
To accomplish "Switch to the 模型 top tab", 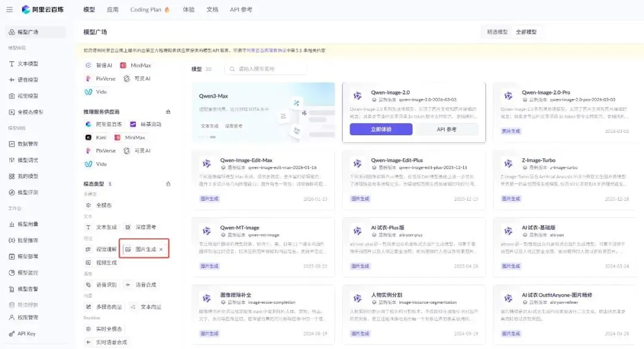I will tap(89, 10).
